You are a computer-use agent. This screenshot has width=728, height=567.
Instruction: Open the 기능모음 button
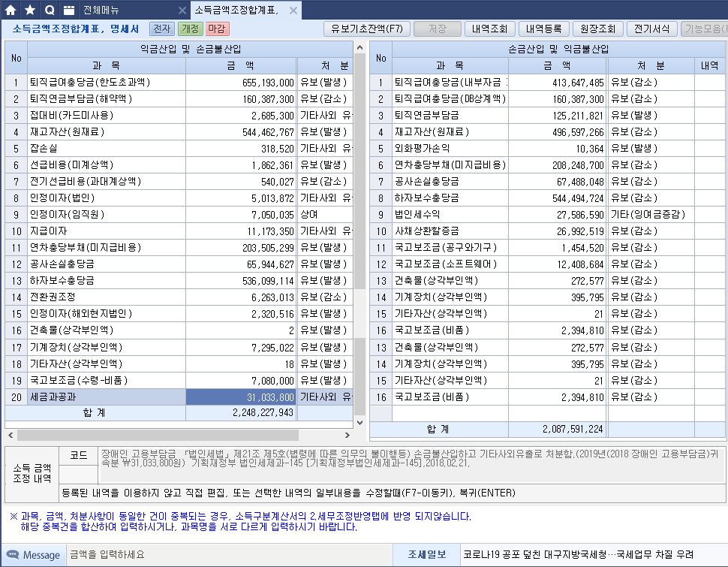tap(704, 29)
